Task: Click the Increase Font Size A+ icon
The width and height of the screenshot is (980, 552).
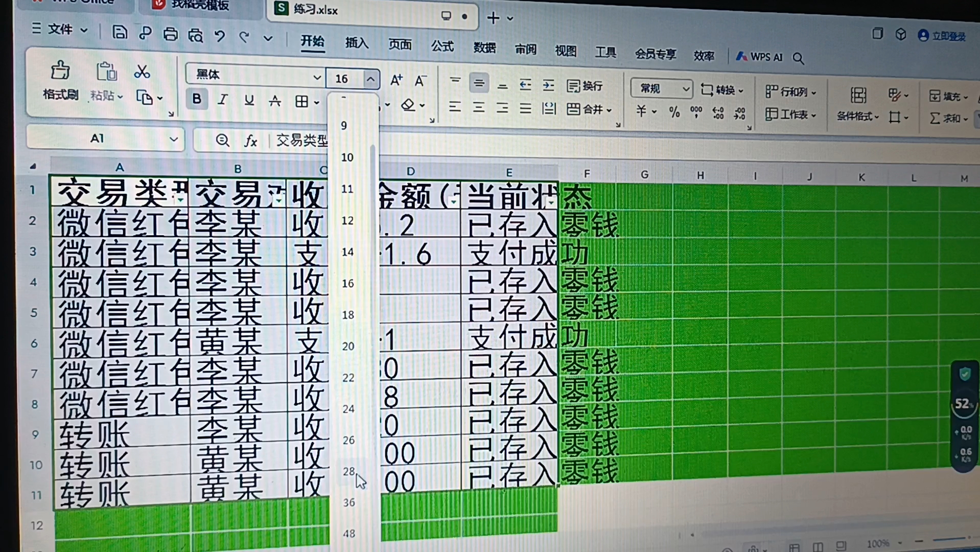Action: 396,80
